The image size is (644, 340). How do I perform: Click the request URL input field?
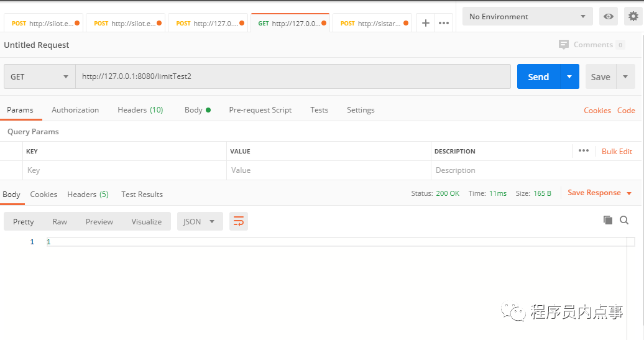(x=293, y=76)
